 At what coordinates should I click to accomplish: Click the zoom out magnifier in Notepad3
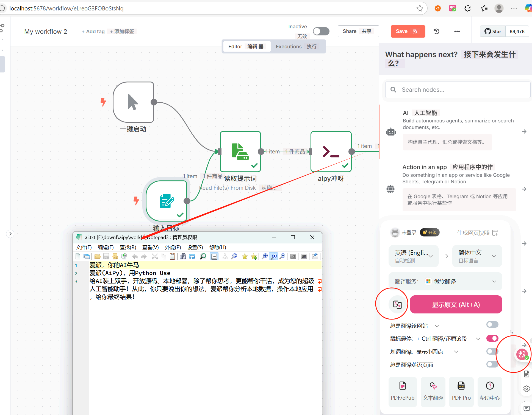coord(282,256)
